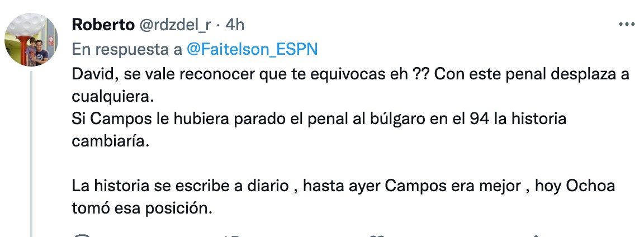
Task: Open the tweet's more options ellipsis
Action: click(626, 25)
